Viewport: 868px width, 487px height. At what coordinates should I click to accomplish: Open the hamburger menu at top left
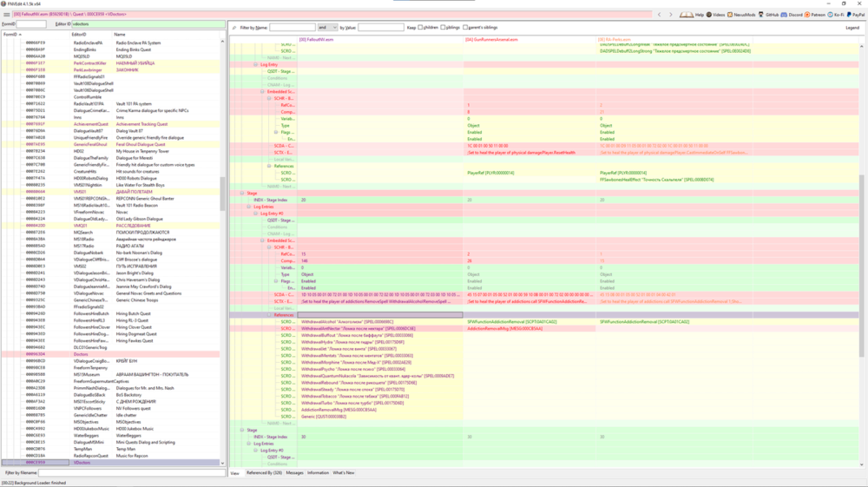(x=7, y=15)
